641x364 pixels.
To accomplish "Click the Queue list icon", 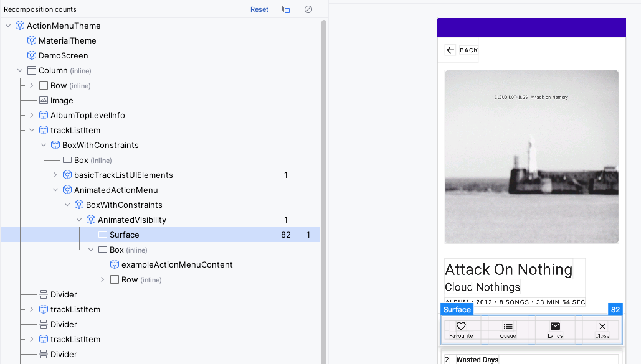I will tap(508, 326).
